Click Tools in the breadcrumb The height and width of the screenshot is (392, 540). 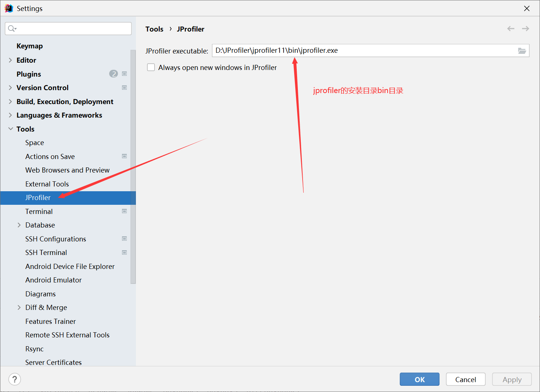(x=154, y=29)
